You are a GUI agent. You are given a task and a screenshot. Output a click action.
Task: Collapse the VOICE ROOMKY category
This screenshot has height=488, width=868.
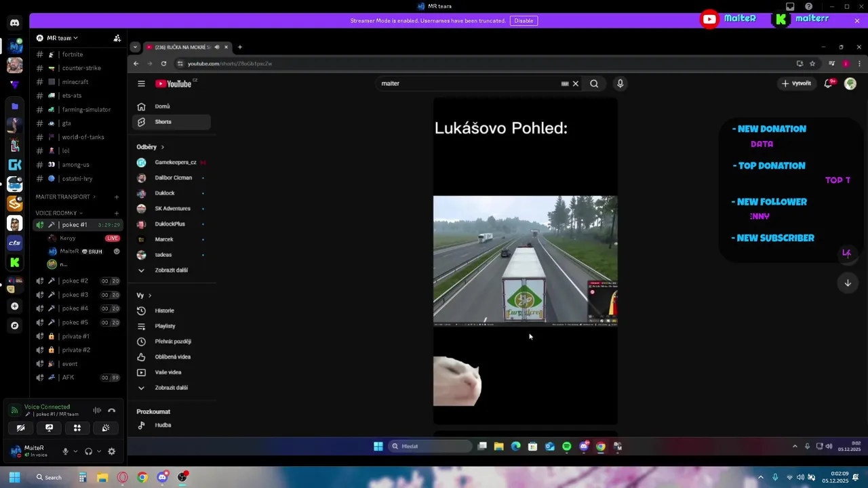[59, 213]
